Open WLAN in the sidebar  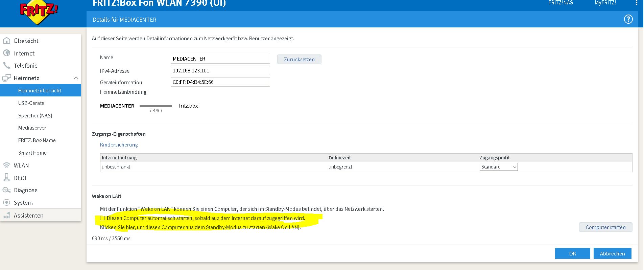(x=21, y=165)
